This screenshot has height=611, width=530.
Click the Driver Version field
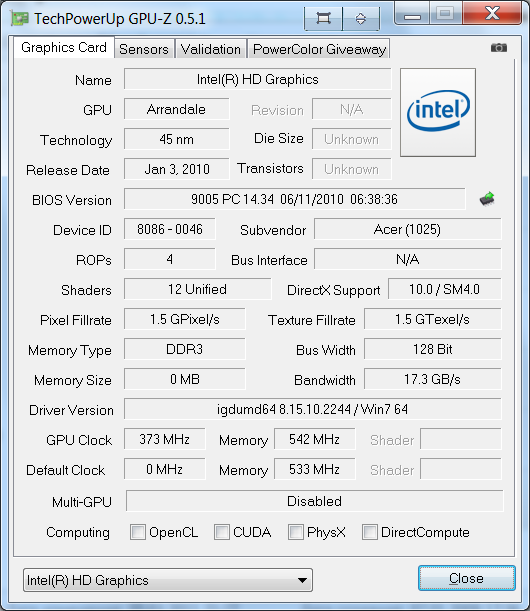coord(313,409)
